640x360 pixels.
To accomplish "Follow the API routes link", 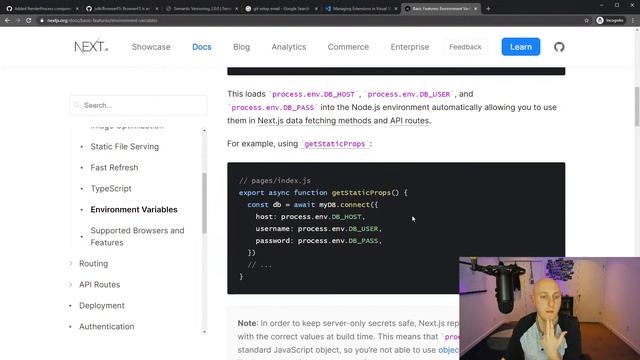I will (409, 121).
